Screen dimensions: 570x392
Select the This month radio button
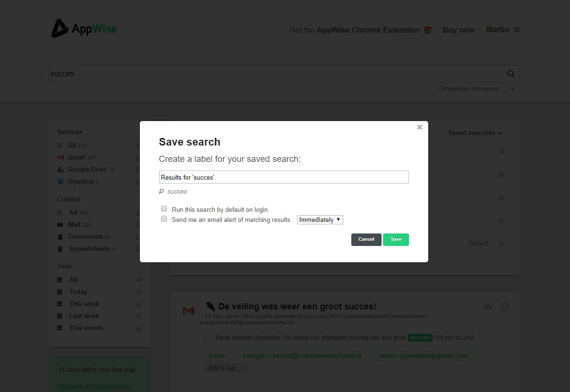pos(139,328)
